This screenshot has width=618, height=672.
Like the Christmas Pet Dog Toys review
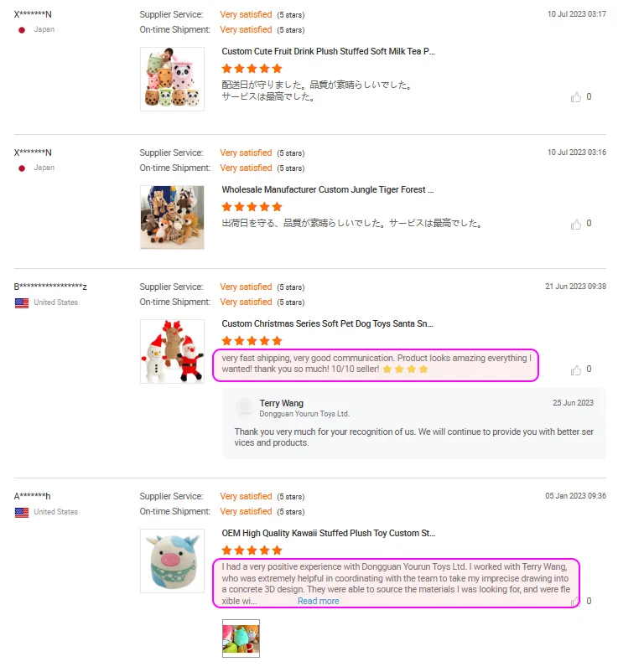pyautogui.click(x=575, y=370)
